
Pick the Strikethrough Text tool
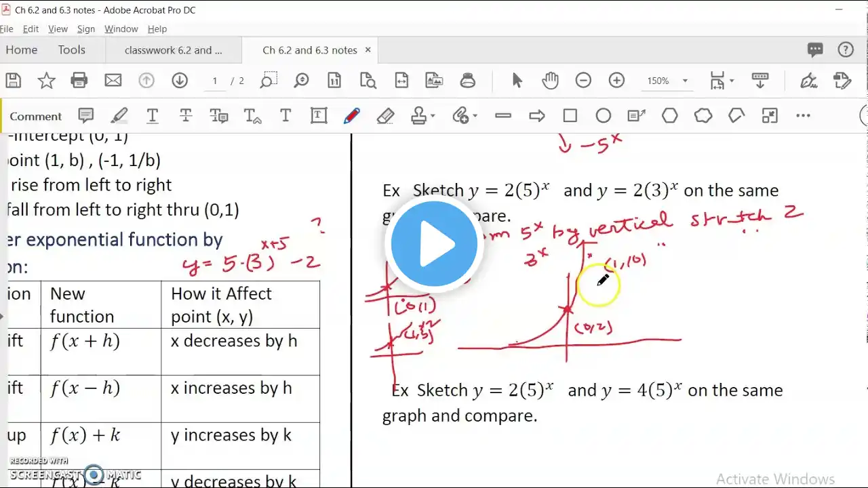(x=186, y=116)
